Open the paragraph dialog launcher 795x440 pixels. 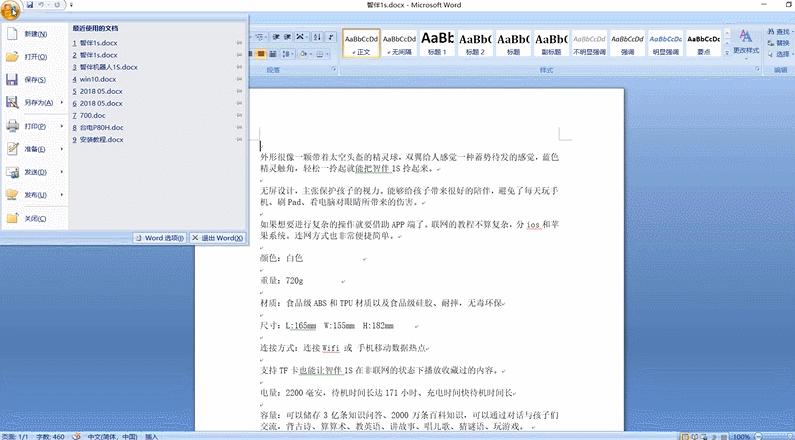[x=335, y=69]
